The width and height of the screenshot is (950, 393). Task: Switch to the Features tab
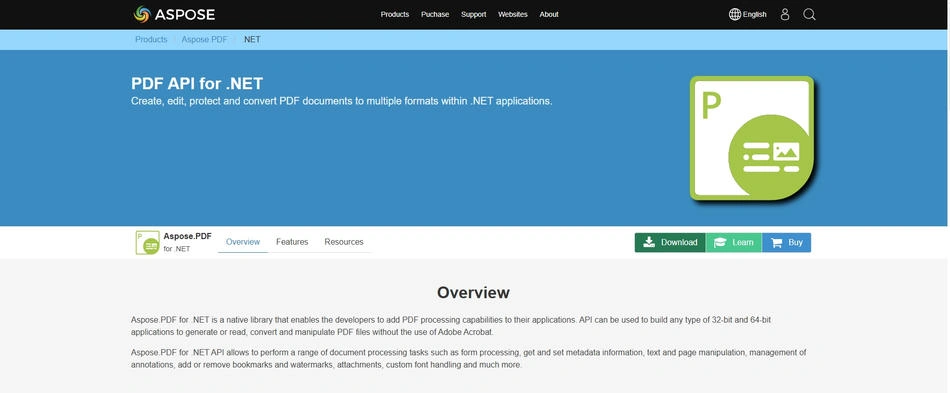[292, 242]
